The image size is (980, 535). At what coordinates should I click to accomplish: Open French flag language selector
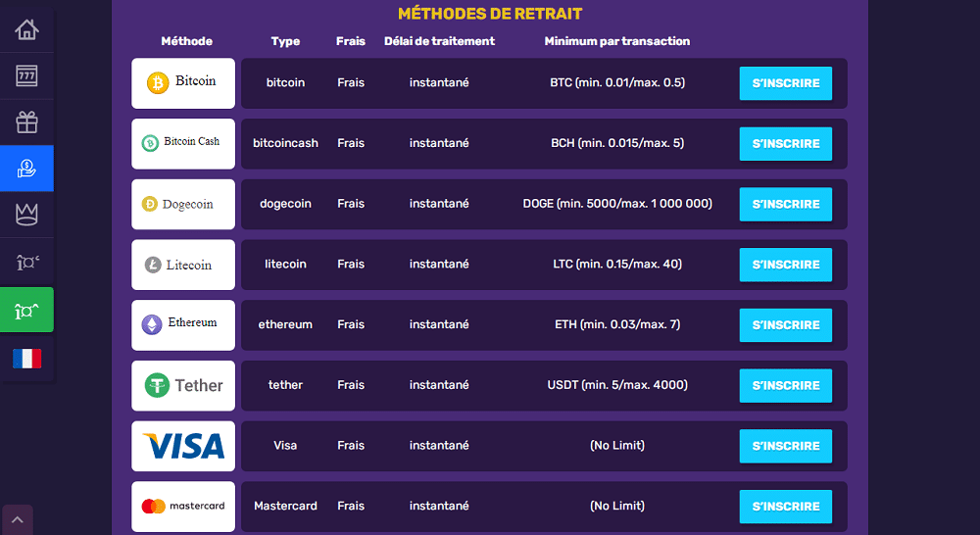(x=26, y=358)
